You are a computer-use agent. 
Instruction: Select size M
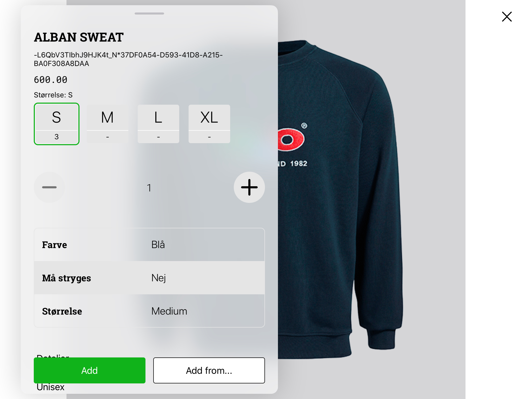[x=108, y=124]
